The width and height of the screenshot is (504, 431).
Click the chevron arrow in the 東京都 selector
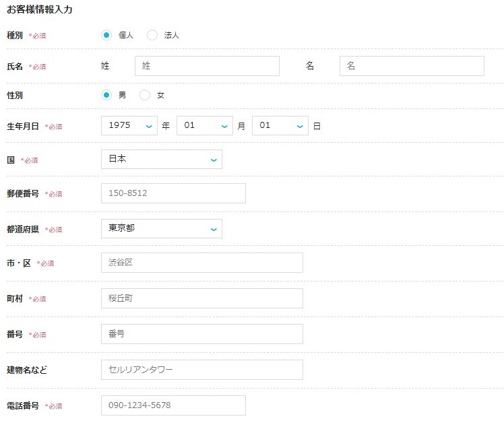pos(214,229)
